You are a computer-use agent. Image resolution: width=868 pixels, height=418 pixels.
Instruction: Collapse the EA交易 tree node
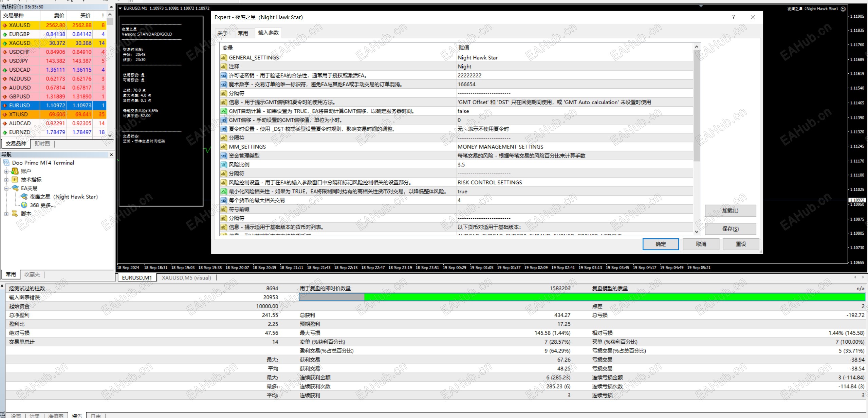coord(6,188)
